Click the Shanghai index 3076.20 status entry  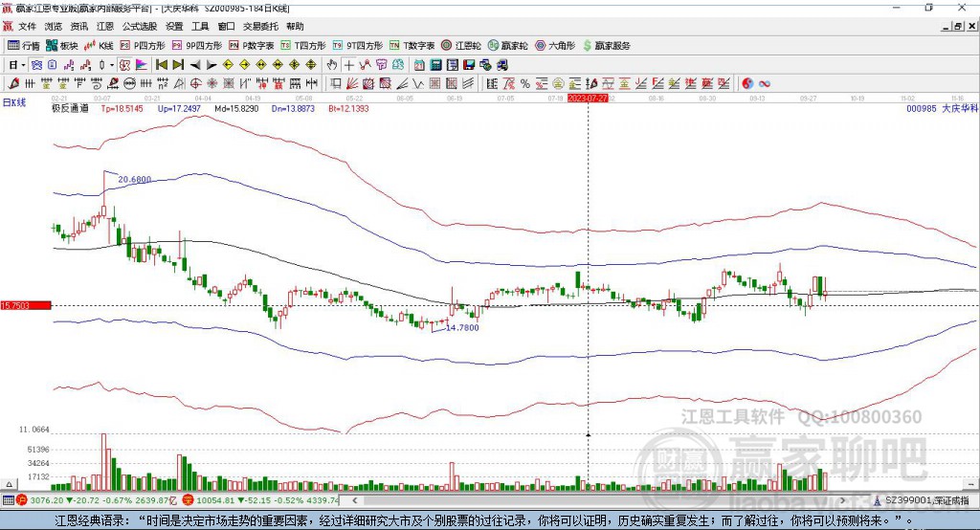pos(98,500)
